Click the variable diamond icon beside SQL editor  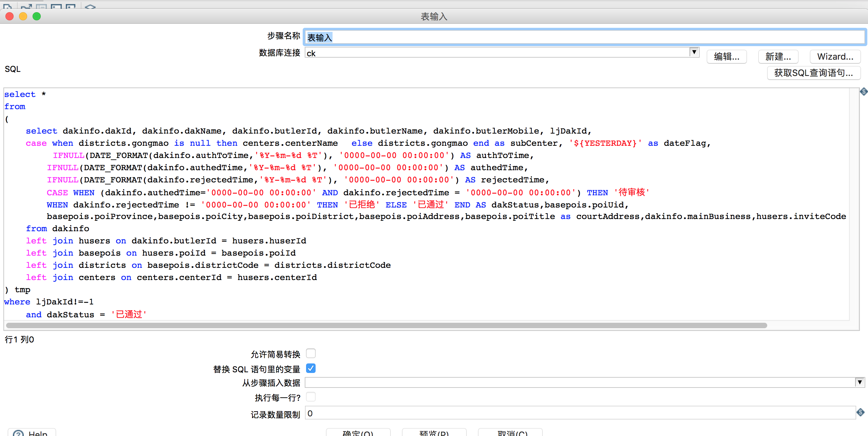864,92
